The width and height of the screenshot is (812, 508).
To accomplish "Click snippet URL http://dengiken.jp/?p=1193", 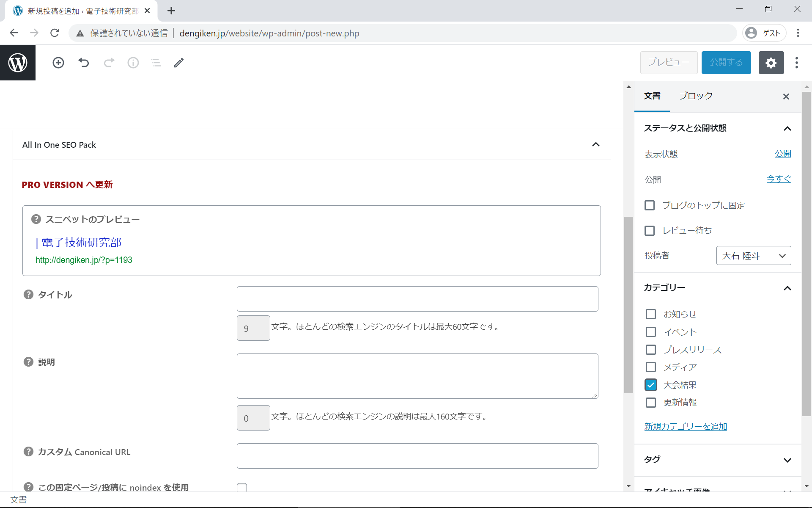I will coord(84,260).
